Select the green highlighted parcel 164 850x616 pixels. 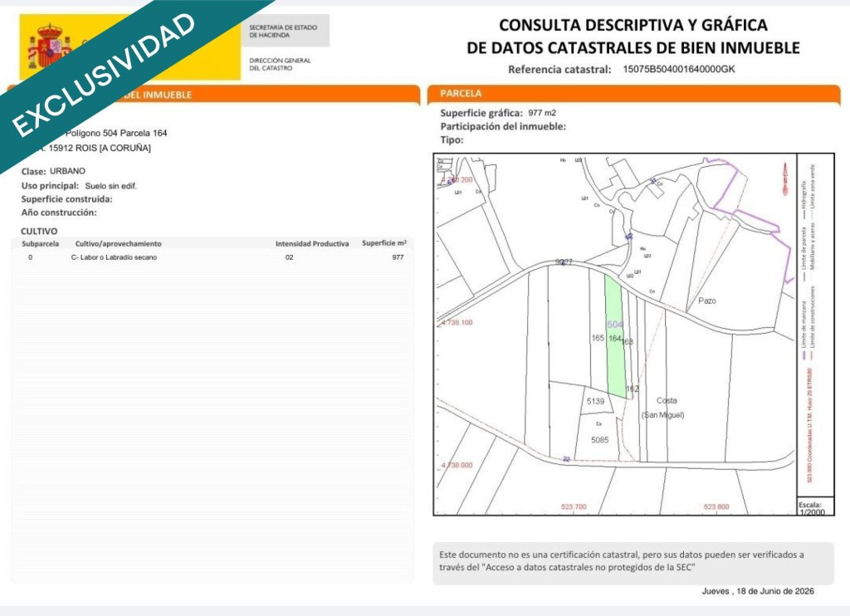617,336
